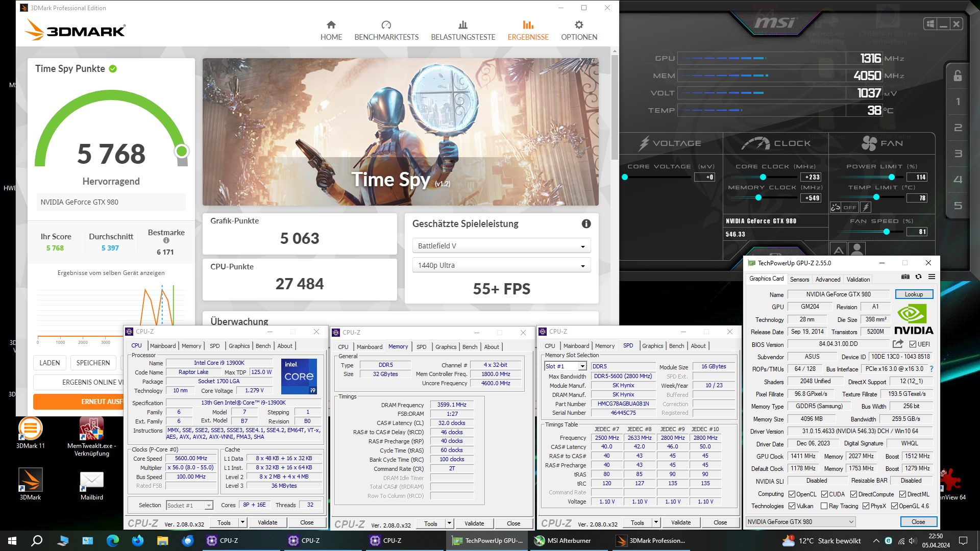980x551 pixels.
Task: Select Afterburner profile slot 1
Action: [x=958, y=102]
